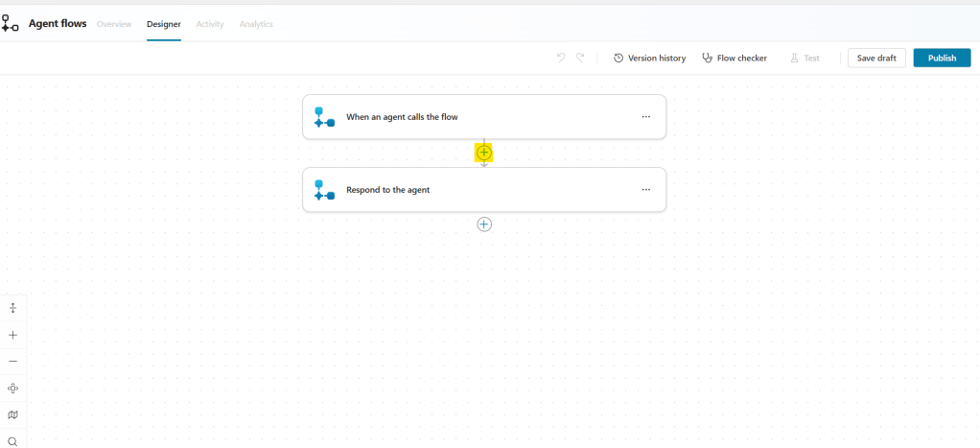Screen dimensions: 980x448
Task: Switch to the Activity tab
Action: (210, 24)
